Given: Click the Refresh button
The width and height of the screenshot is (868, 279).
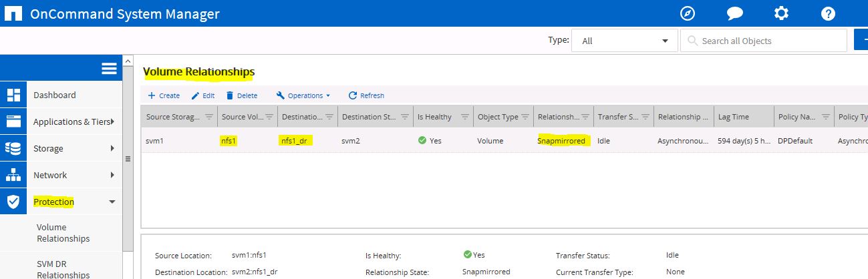Looking at the screenshot, I should [366, 95].
